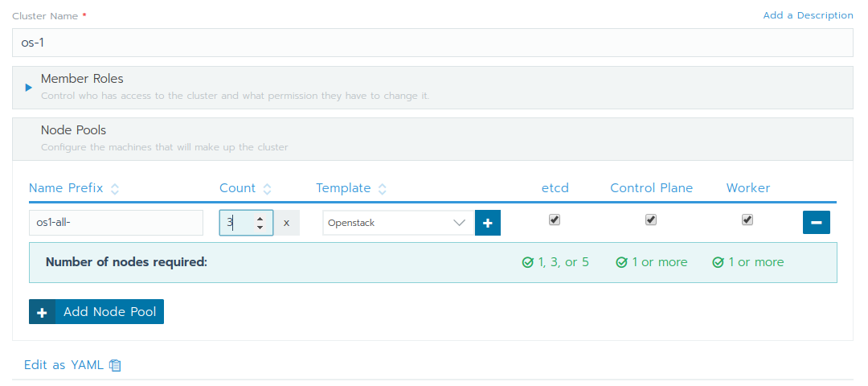Viewport: 868px width, 386px height.
Task: Remove the os1-all- node pool
Action: [x=816, y=223]
